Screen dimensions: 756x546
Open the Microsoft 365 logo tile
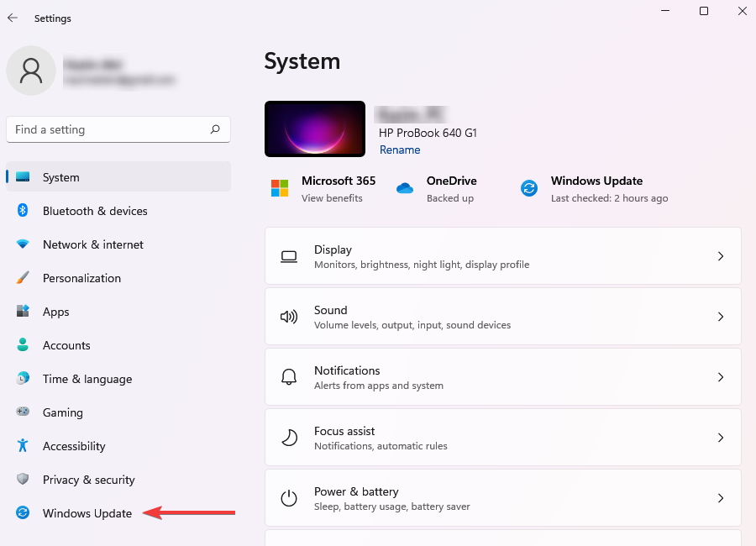pos(280,189)
